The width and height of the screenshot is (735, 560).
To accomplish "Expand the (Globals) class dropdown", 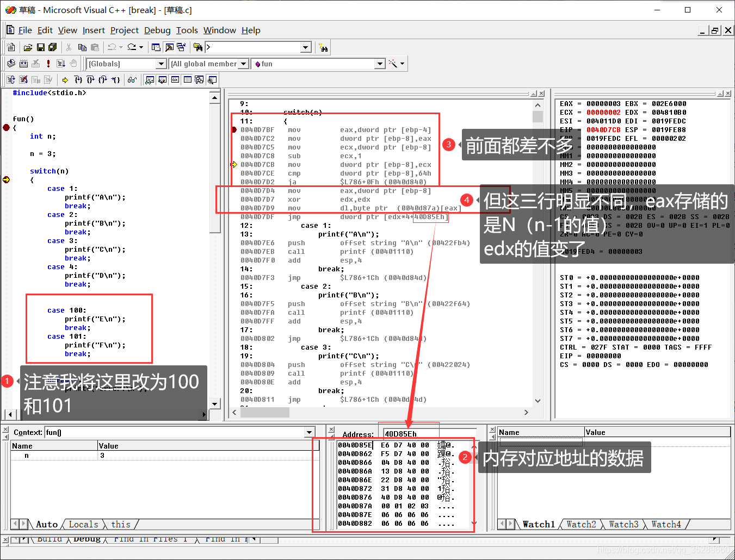I will point(161,64).
